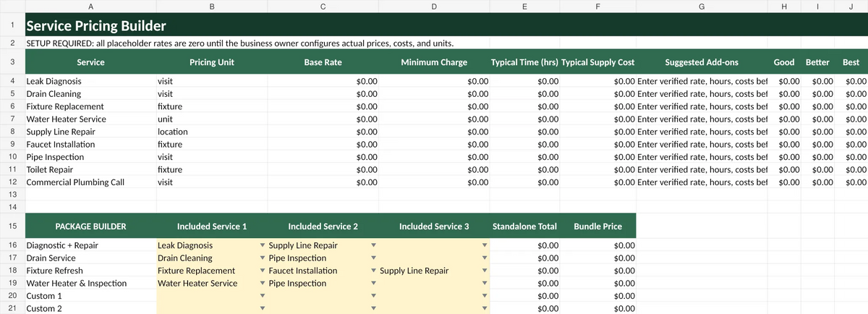
Task: Select the 'Commercial Plumbing Call' cell
Action: click(x=90, y=182)
